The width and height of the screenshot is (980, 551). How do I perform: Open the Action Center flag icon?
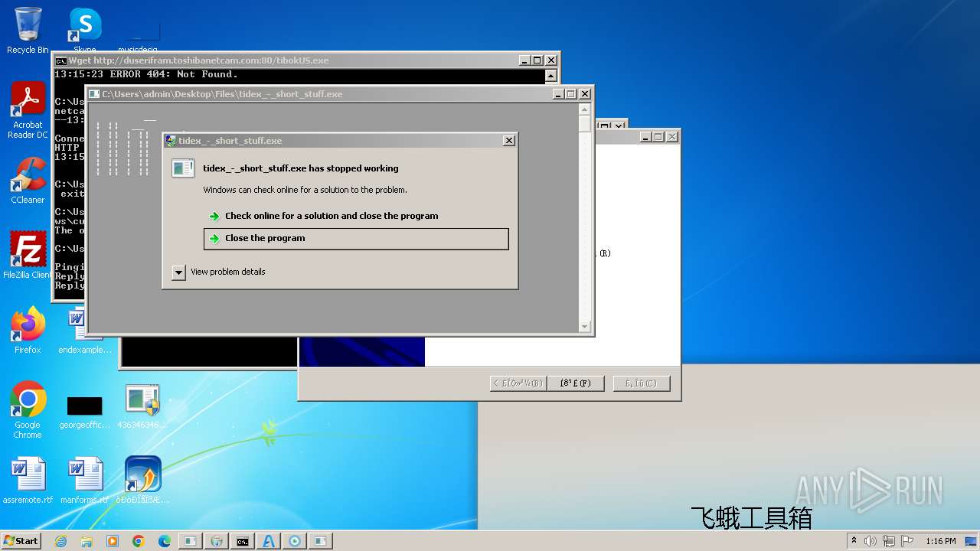[906, 541]
